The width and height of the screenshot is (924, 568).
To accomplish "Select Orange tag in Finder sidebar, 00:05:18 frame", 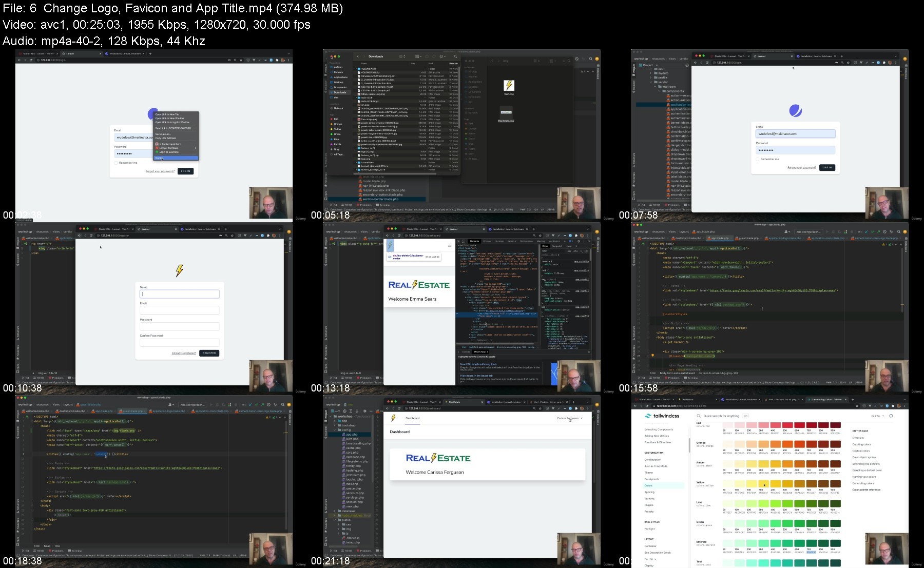I will point(337,124).
